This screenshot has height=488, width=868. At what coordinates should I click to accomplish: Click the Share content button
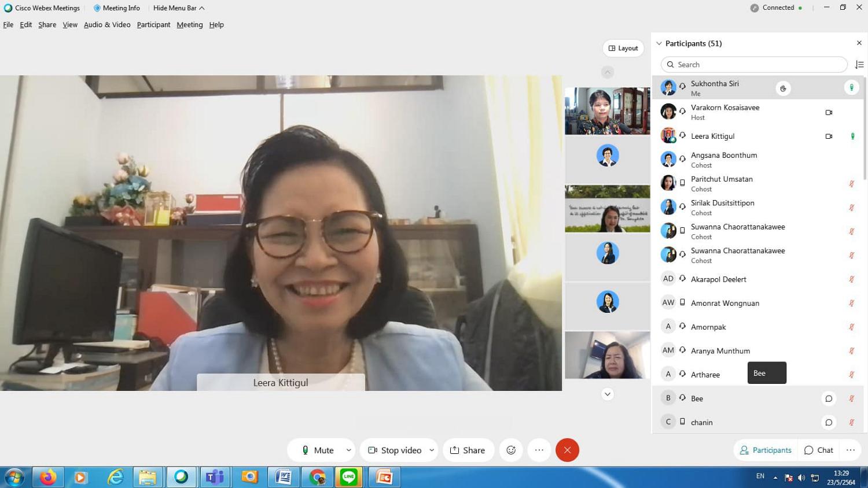pyautogui.click(x=468, y=450)
